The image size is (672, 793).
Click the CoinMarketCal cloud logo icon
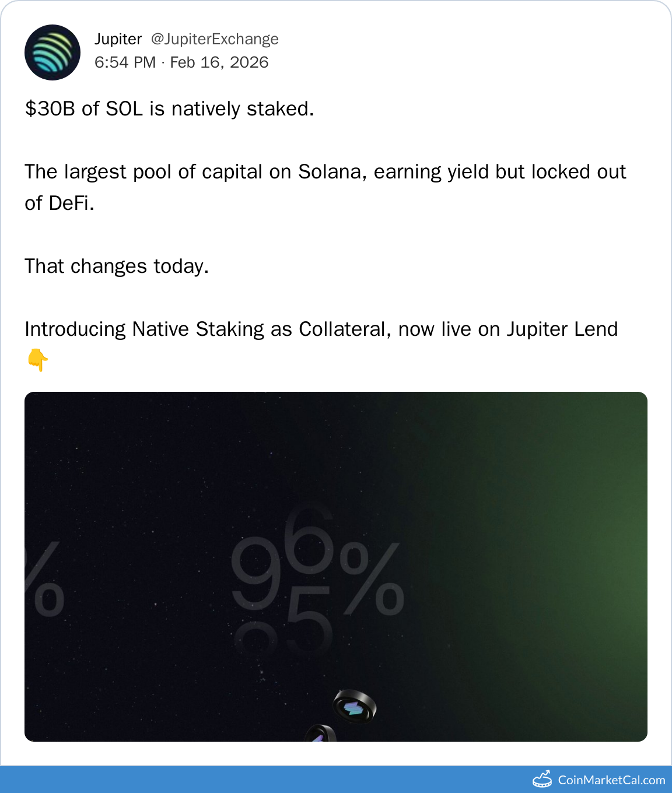coord(542,780)
